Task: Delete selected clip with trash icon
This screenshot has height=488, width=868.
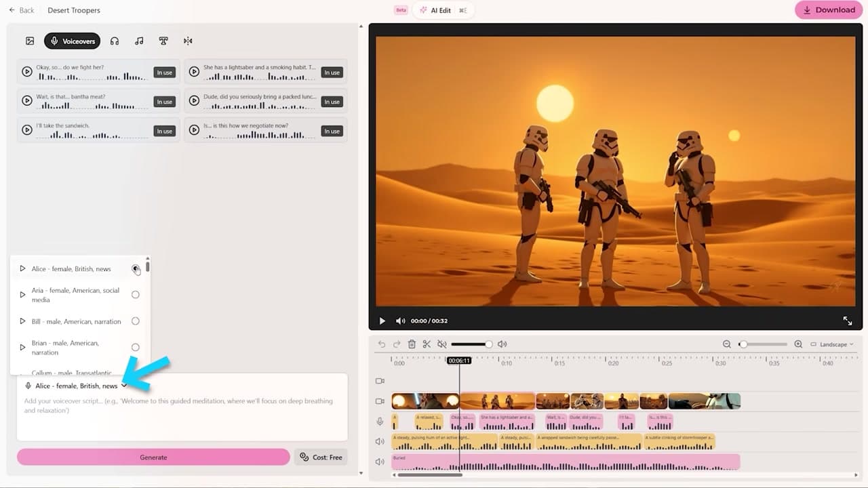Action: (412, 344)
